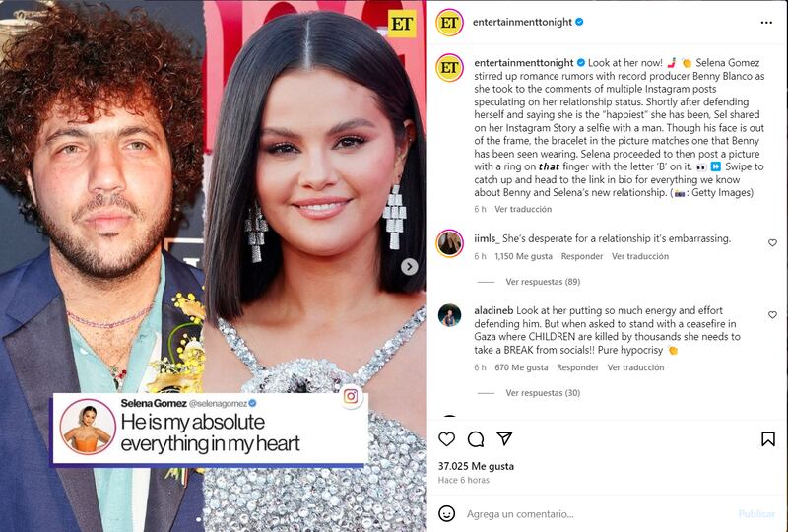788x532 pixels.
Task: Focus the Agrega un comentario field
Action: pyautogui.click(x=598, y=514)
